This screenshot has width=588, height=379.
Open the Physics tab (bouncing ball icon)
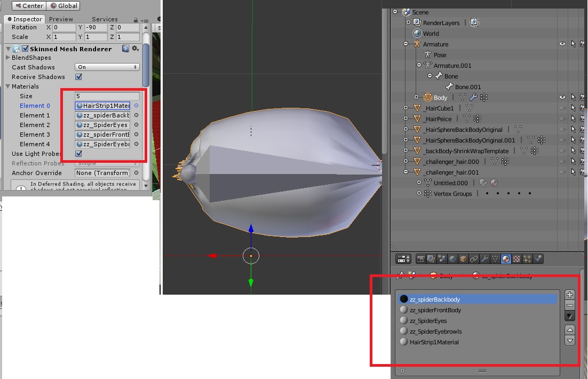pyautogui.click(x=538, y=259)
